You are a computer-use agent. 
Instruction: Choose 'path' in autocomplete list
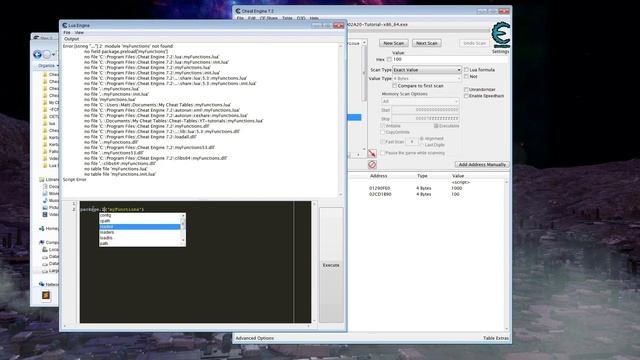pos(139,243)
